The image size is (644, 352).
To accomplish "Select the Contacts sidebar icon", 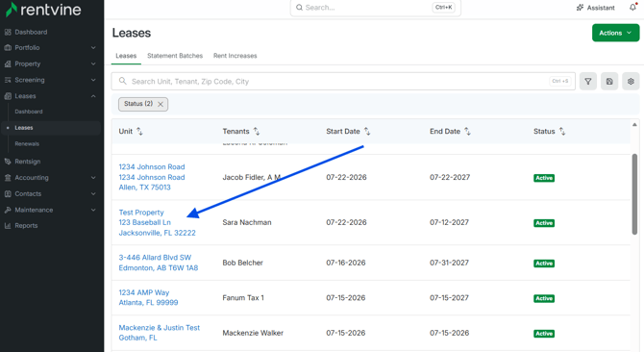I will coord(8,194).
